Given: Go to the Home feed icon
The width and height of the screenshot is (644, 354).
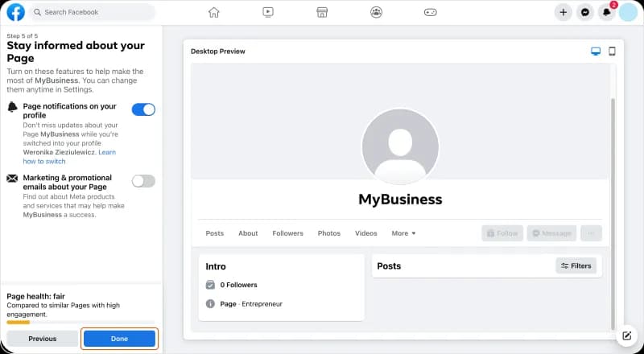Looking at the screenshot, I should pyautogui.click(x=213, y=12).
